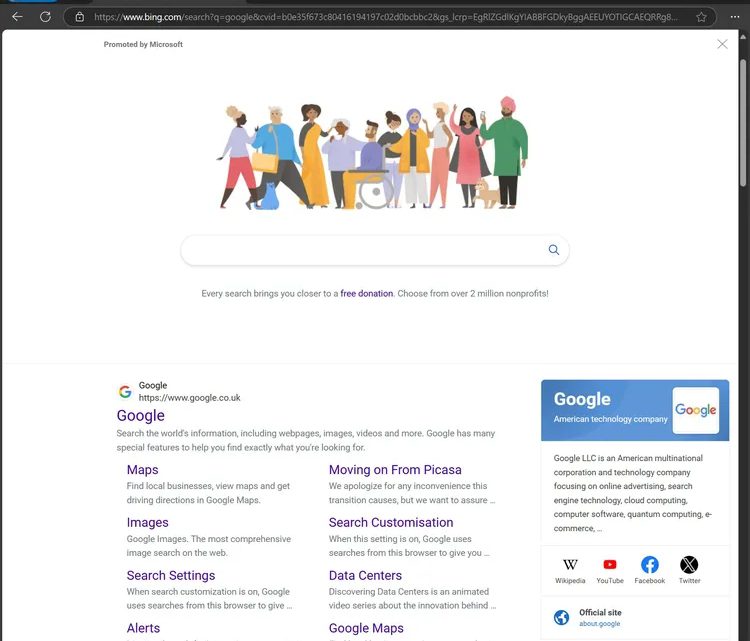Click the diverse people illustration

(x=372, y=153)
